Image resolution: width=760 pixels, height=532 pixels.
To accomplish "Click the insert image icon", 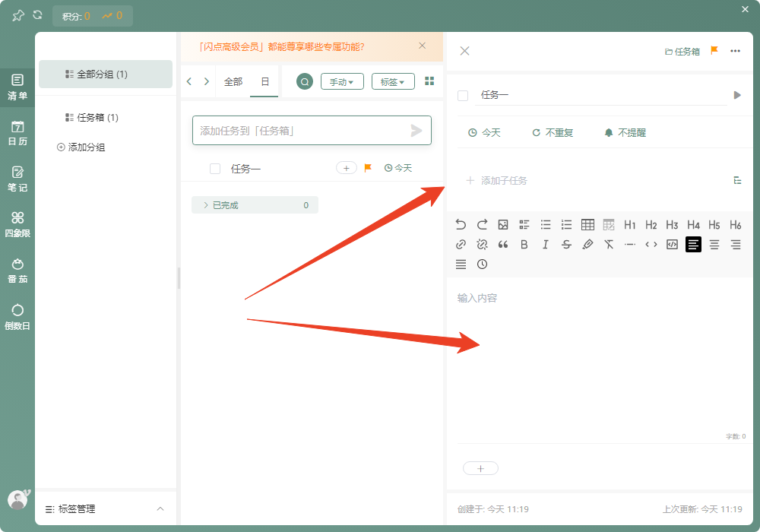I will 502,224.
